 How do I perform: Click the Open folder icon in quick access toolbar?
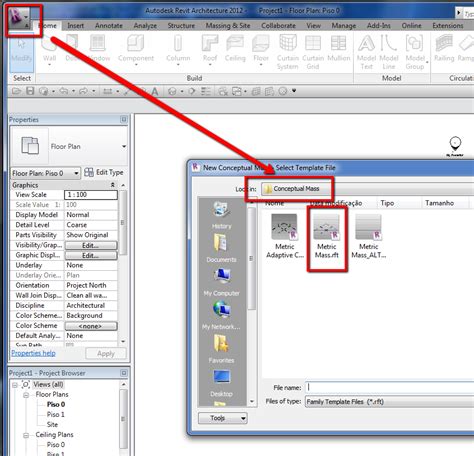[16, 91]
